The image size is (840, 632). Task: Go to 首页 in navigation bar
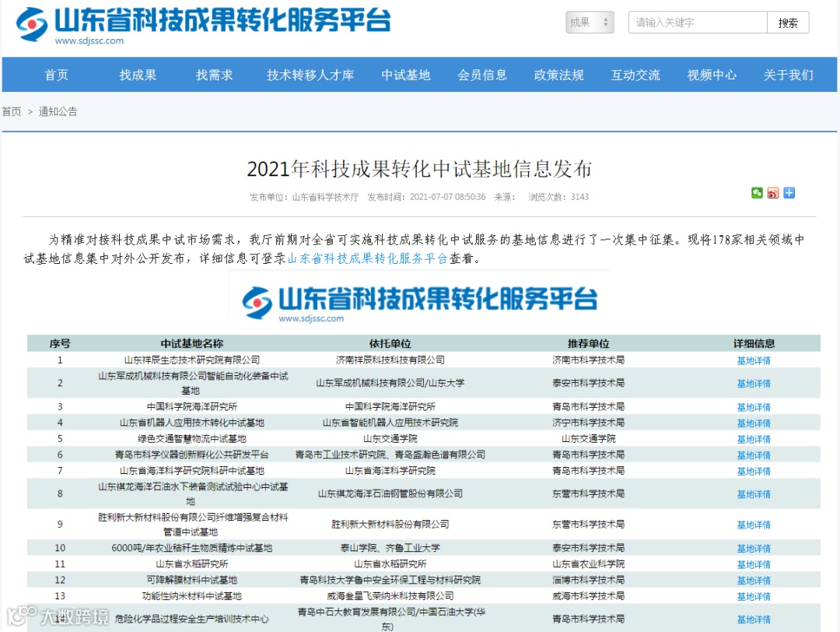tap(56, 75)
